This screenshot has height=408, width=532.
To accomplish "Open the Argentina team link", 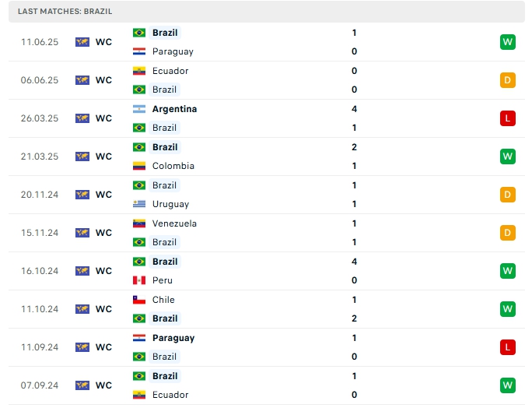I will pyautogui.click(x=174, y=109).
